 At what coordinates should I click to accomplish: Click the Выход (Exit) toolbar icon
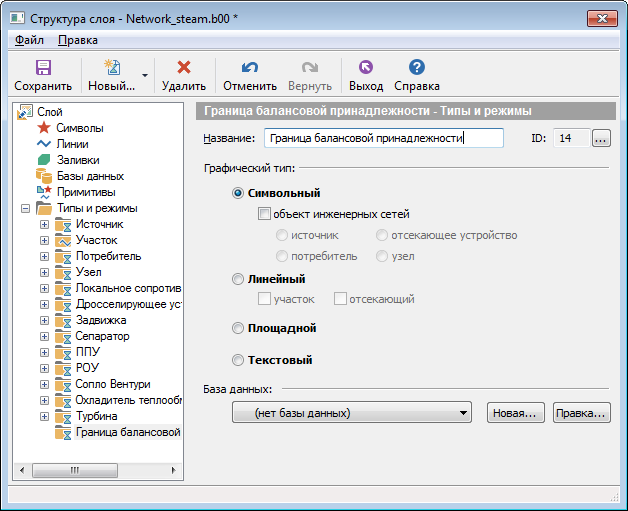(365, 68)
